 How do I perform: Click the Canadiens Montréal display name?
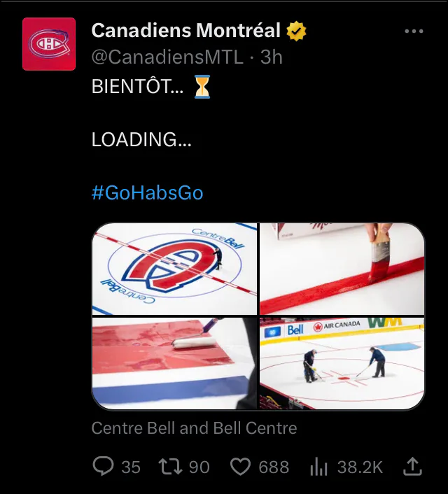pyautogui.click(x=185, y=31)
